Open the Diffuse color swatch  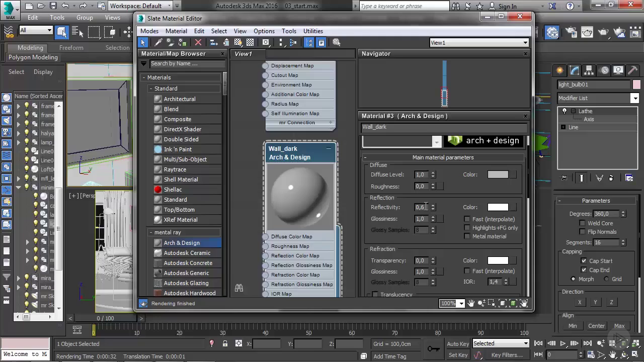tap(498, 174)
